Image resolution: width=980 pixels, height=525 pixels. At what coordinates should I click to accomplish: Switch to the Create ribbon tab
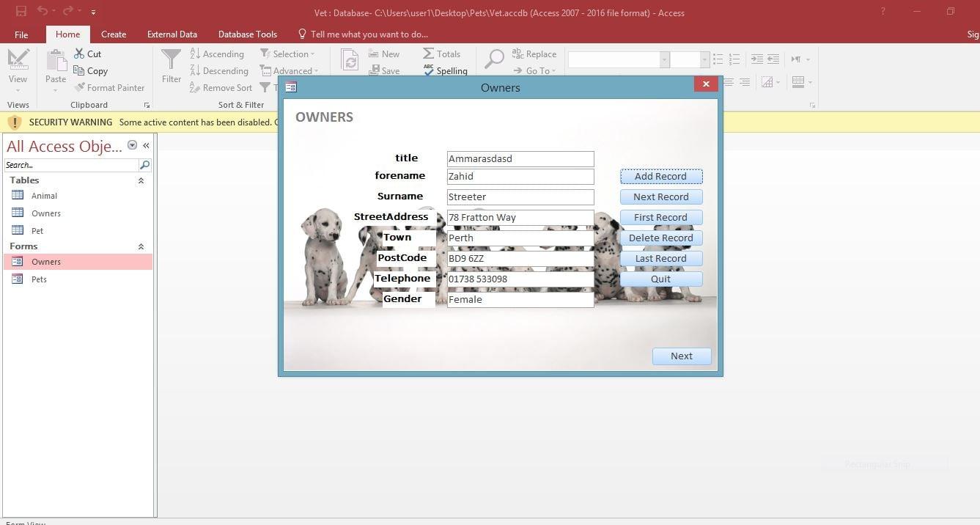113,34
